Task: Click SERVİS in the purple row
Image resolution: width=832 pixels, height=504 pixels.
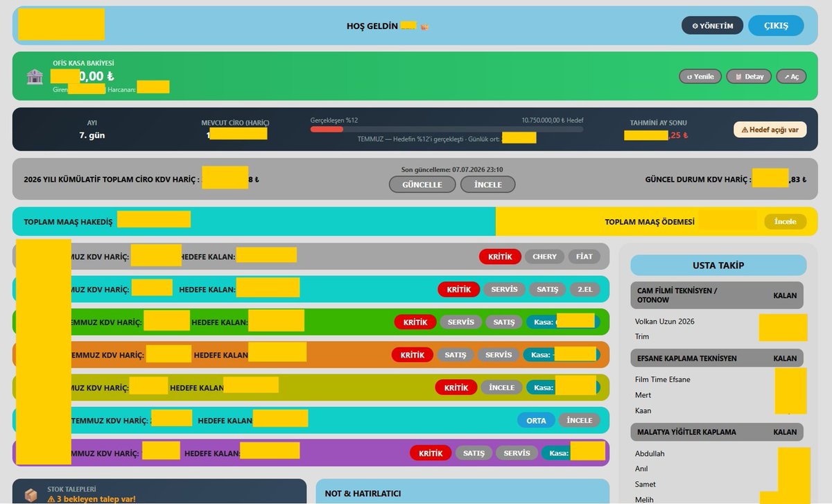Action: 517,453
